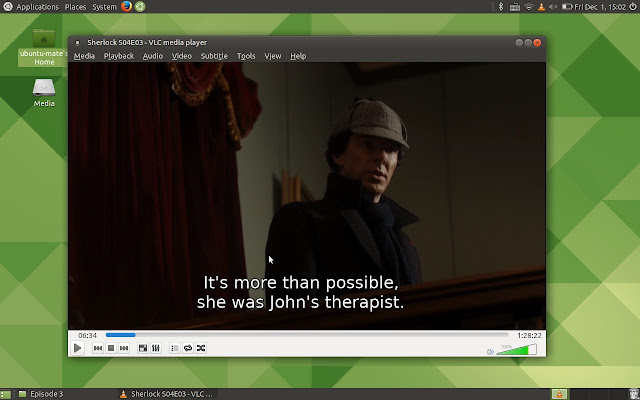Viewport: 640px width, 400px height.
Task: Launch Firefox from the top panel
Action: pos(127,7)
